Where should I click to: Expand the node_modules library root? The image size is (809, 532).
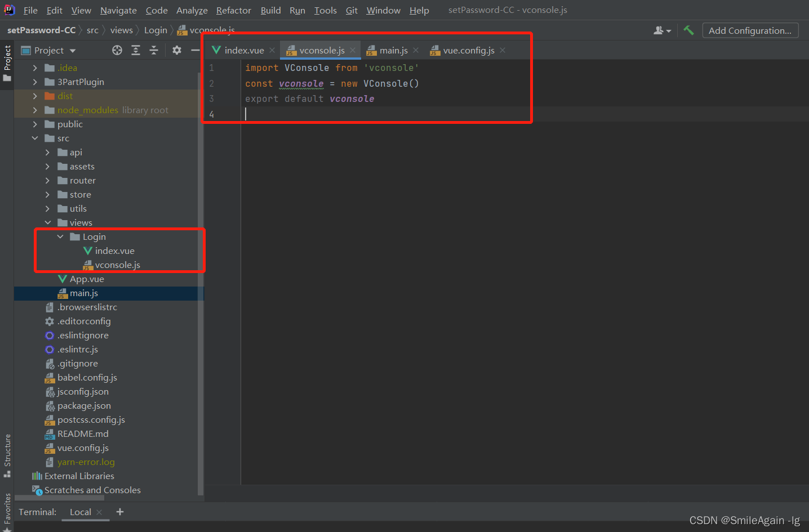pos(35,110)
